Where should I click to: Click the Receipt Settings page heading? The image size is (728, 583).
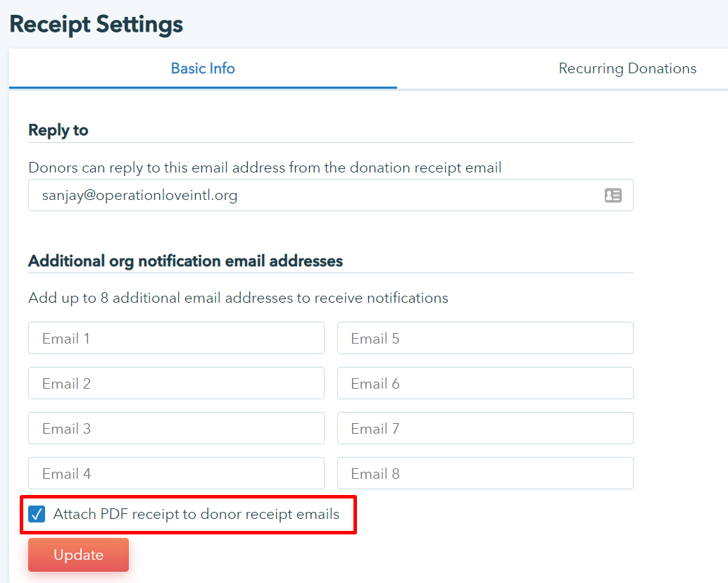point(96,25)
